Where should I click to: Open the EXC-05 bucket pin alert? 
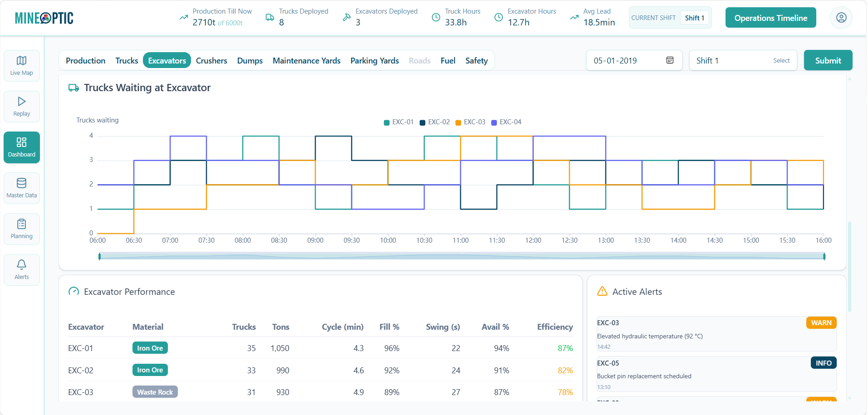tap(716, 374)
